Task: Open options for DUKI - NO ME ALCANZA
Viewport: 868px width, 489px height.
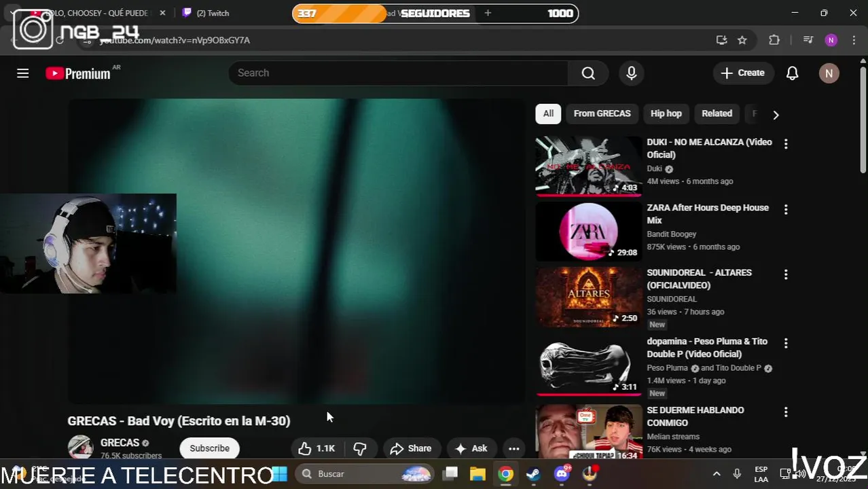Action: pos(786,144)
